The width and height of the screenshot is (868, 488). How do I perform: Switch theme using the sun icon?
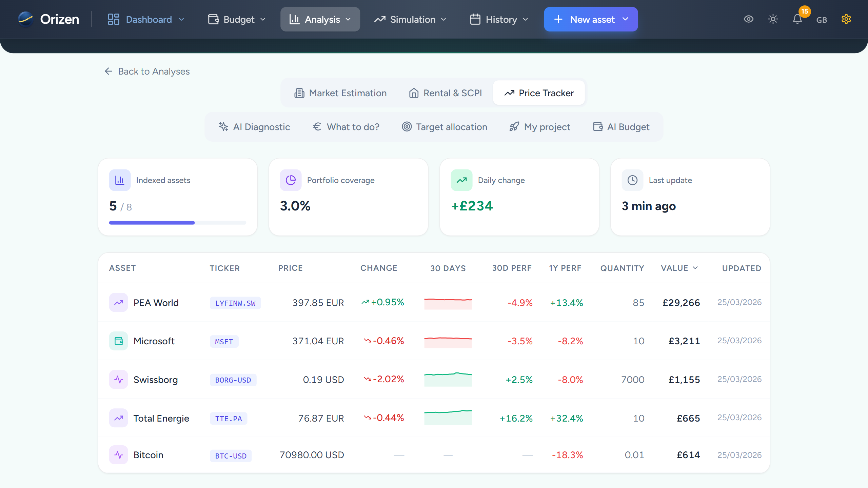point(773,19)
